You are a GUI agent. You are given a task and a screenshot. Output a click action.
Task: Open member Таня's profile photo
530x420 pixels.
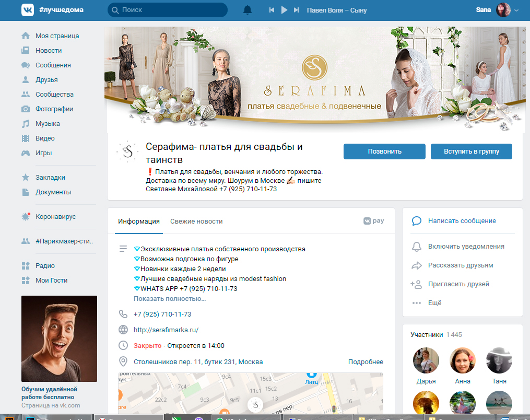[499, 360]
